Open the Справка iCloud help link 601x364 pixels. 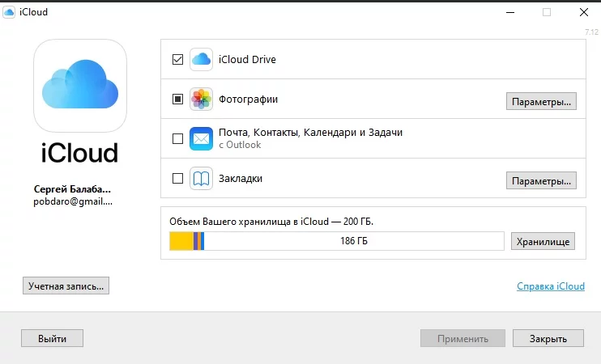549,286
